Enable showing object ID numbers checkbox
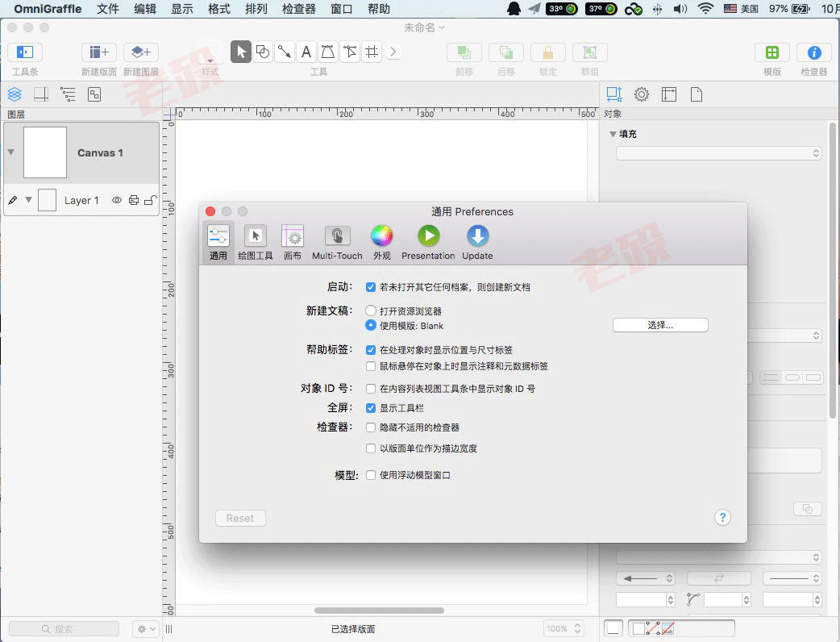 coord(370,389)
